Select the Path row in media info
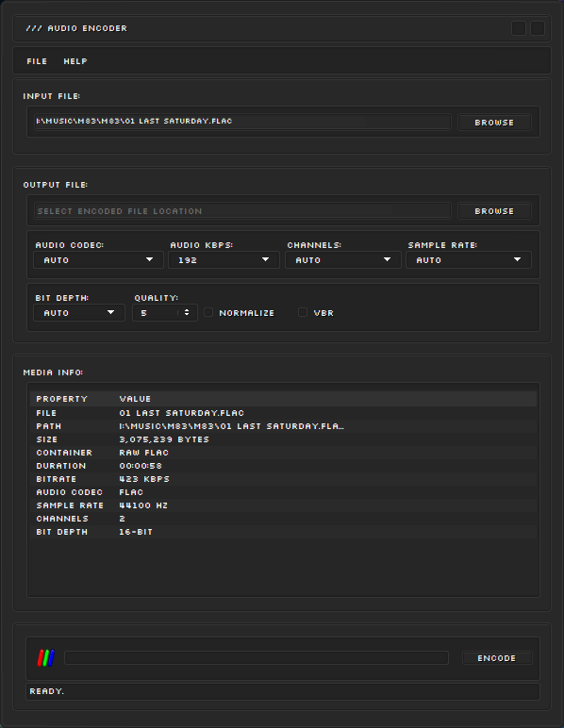The image size is (564, 728). 284,426
